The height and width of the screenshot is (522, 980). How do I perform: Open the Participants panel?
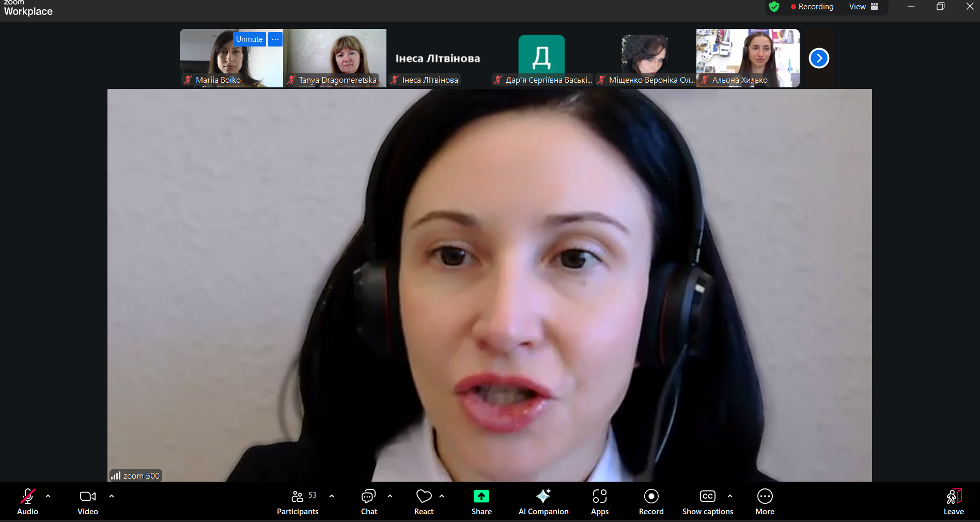point(298,502)
